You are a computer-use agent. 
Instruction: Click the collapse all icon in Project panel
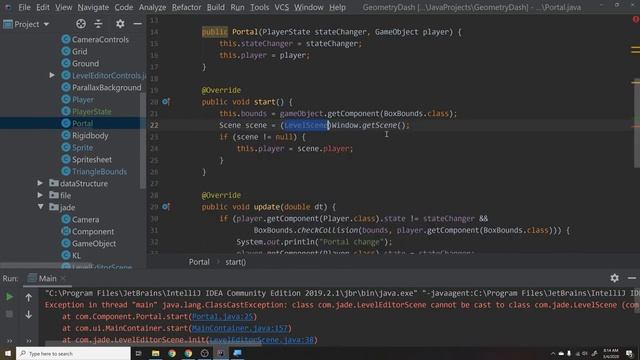98,24
